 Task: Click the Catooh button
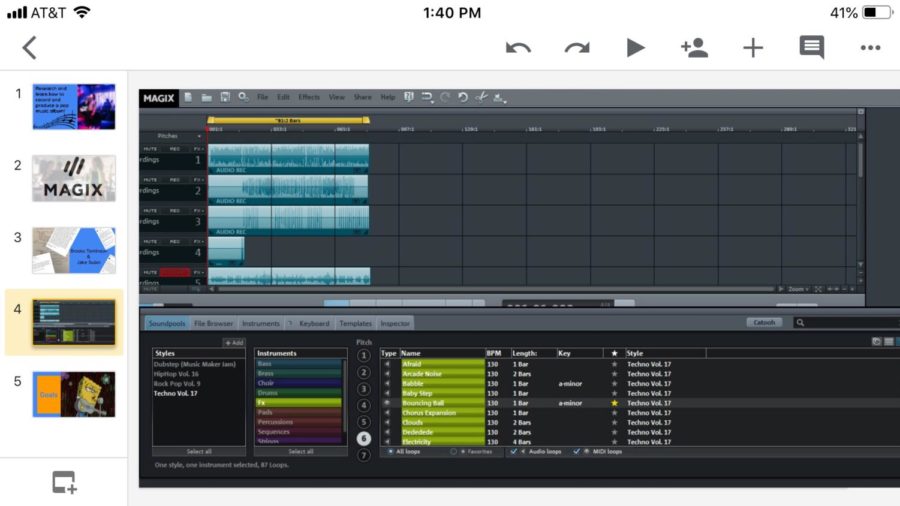(x=764, y=322)
